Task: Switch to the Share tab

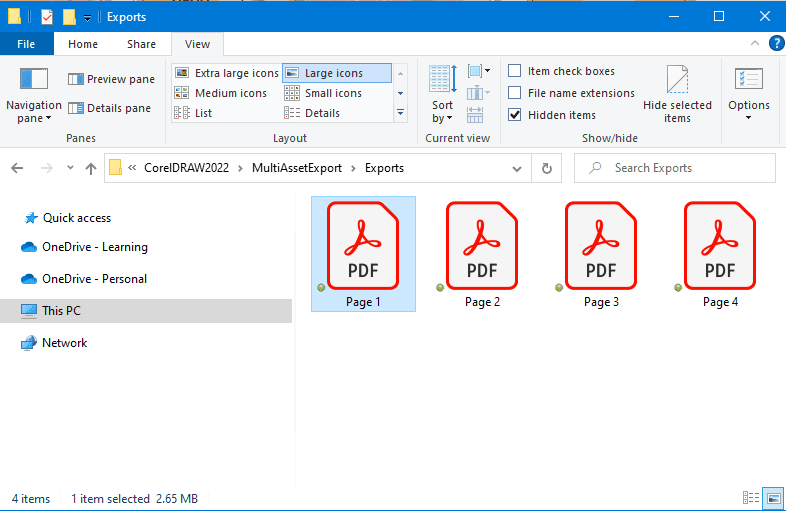Action: [141, 44]
